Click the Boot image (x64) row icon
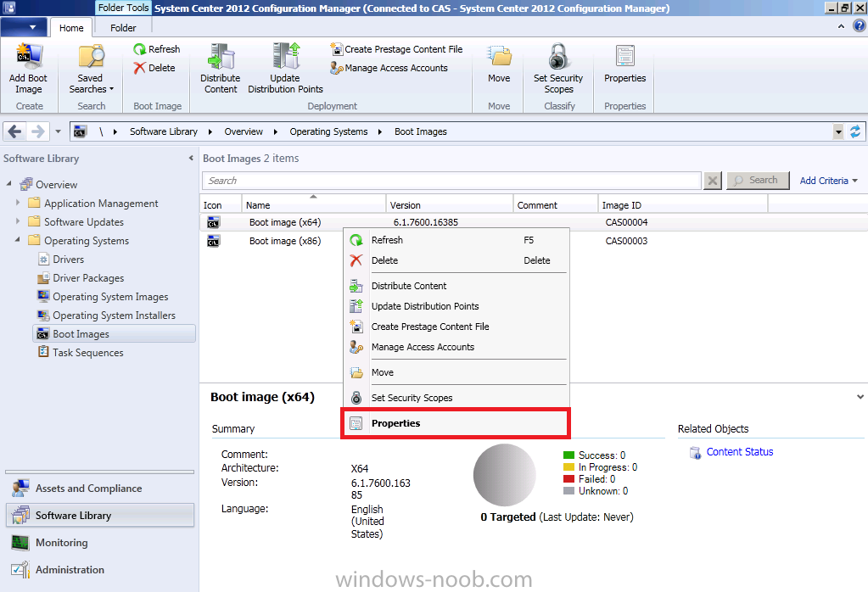 click(213, 222)
